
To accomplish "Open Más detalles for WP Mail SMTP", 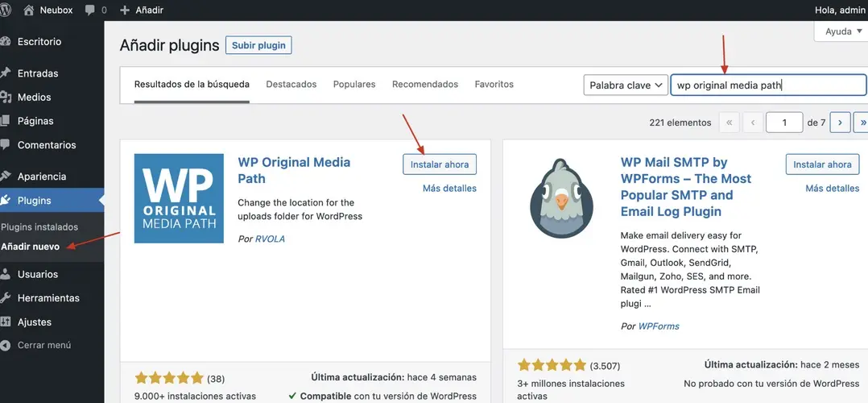I will (x=833, y=189).
